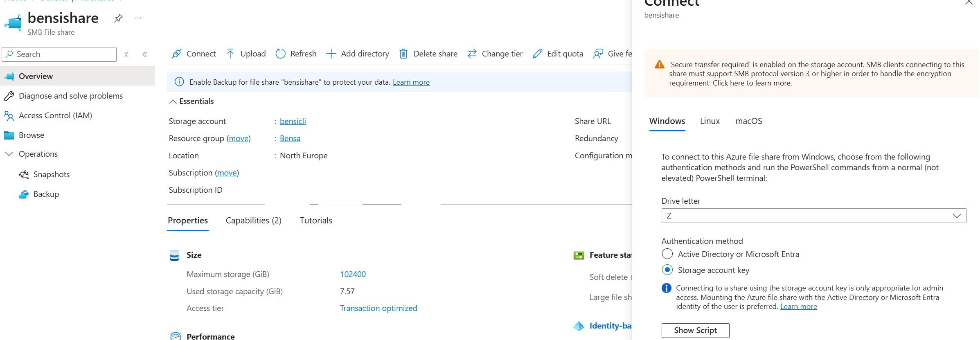
Task: Open the Tutorials tab
Action: click(316, 221)
